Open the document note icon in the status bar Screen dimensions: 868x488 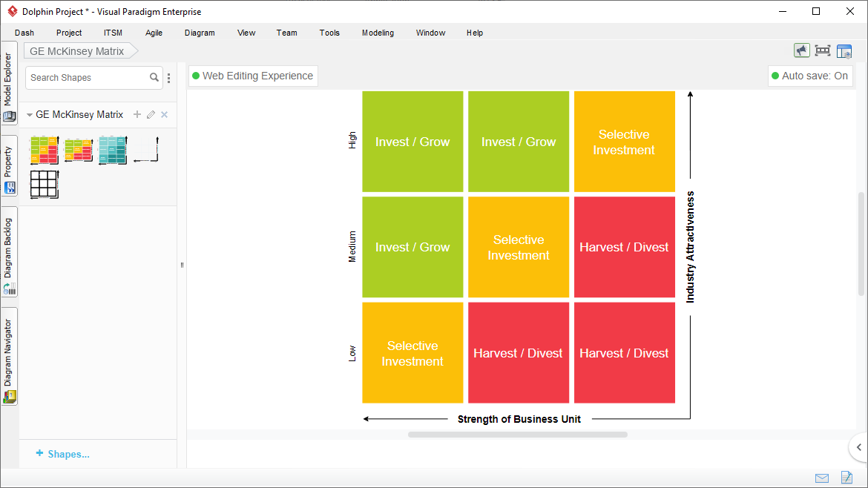tap(846, 477)
